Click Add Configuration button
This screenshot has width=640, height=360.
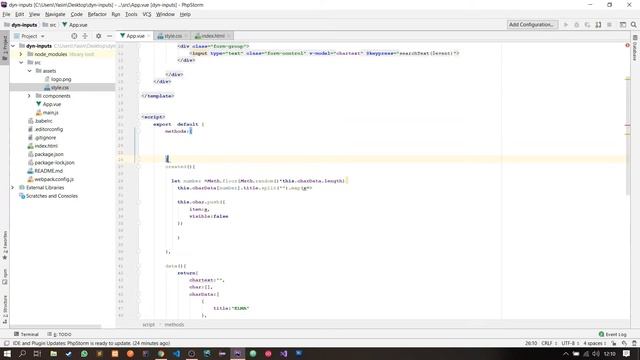point(532,24)
